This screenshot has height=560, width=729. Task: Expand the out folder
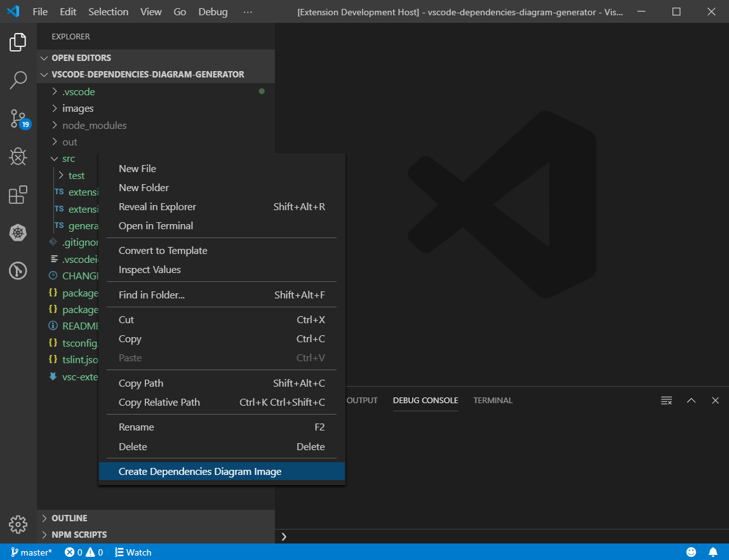pos(156,142)
